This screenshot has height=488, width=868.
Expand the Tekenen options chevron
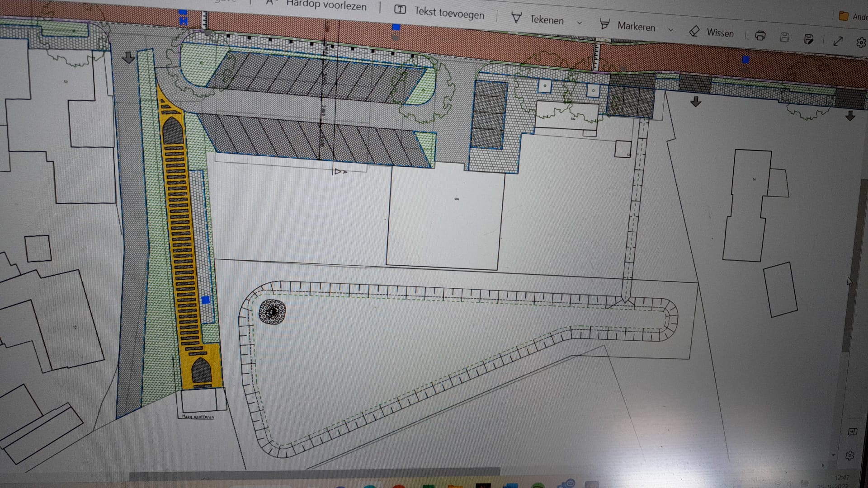(579, 23)
